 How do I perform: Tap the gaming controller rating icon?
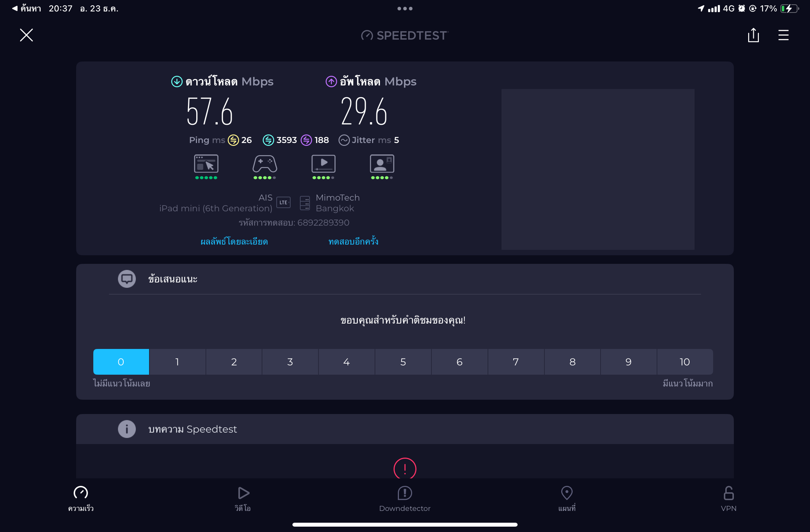265,164
